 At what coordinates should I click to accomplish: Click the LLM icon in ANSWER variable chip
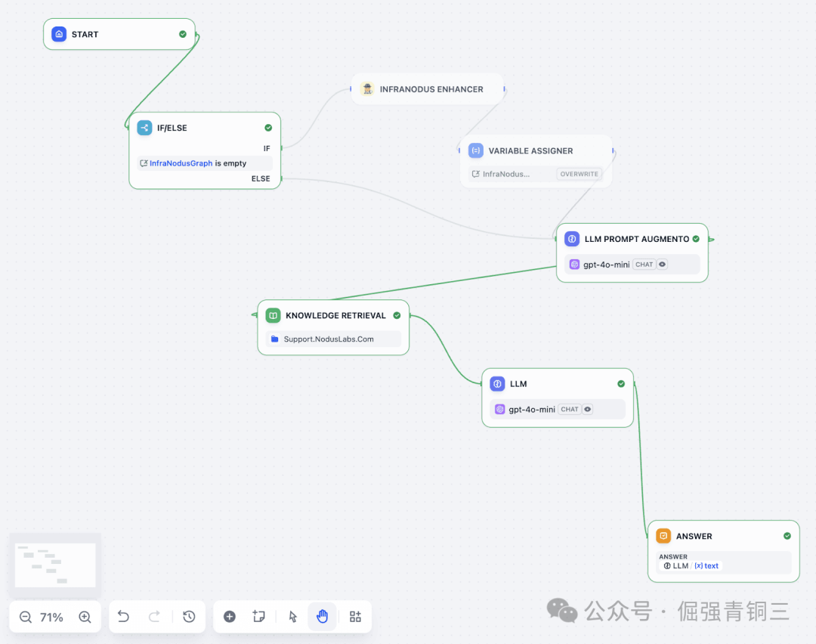point(667,566)
